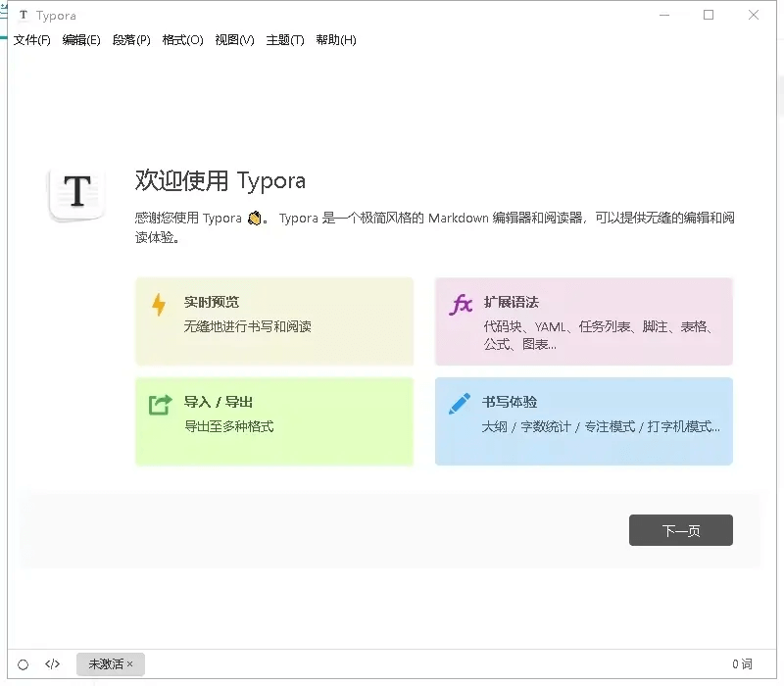Image resolution: width=784 pixels, height=686 pixels.
Task: Minimize the Typora window
Action: pos(664,15)
